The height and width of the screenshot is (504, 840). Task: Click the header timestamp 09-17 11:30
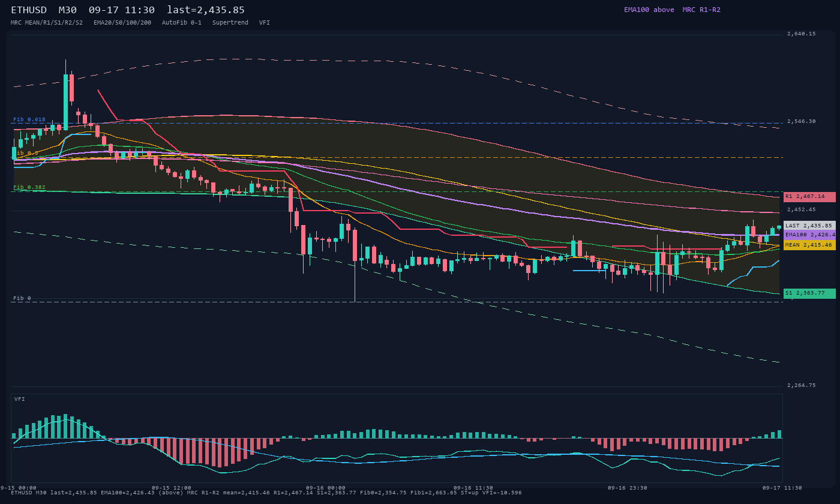(122, 10)
